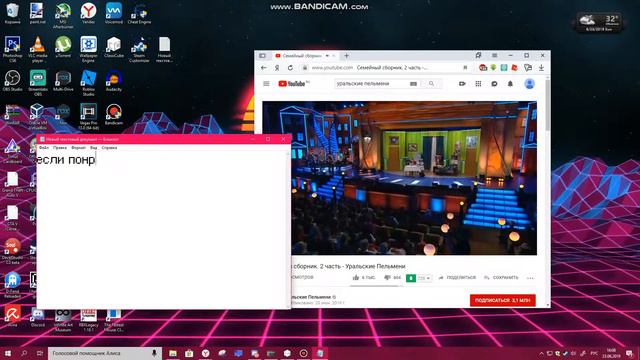The height and width of the screenshot is (360, 640).
Task: Launch Yandex browser desktop shortcut
Action: click(88, 13)
